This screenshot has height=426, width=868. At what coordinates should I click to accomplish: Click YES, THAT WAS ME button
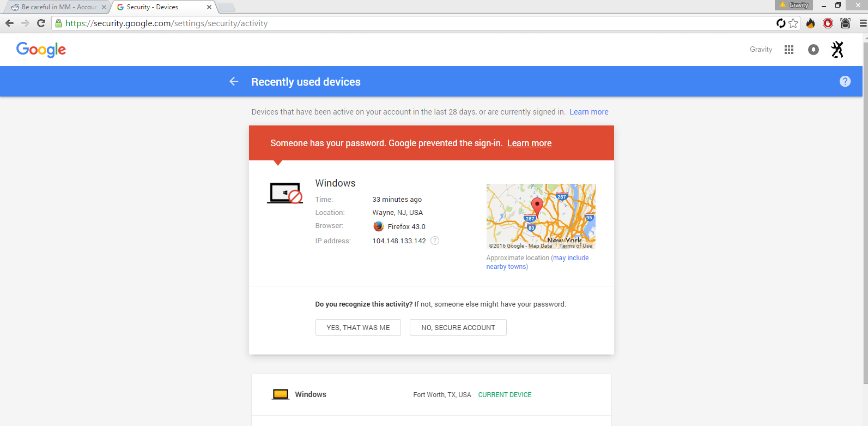pyautogui.click(x=358, y=327)
